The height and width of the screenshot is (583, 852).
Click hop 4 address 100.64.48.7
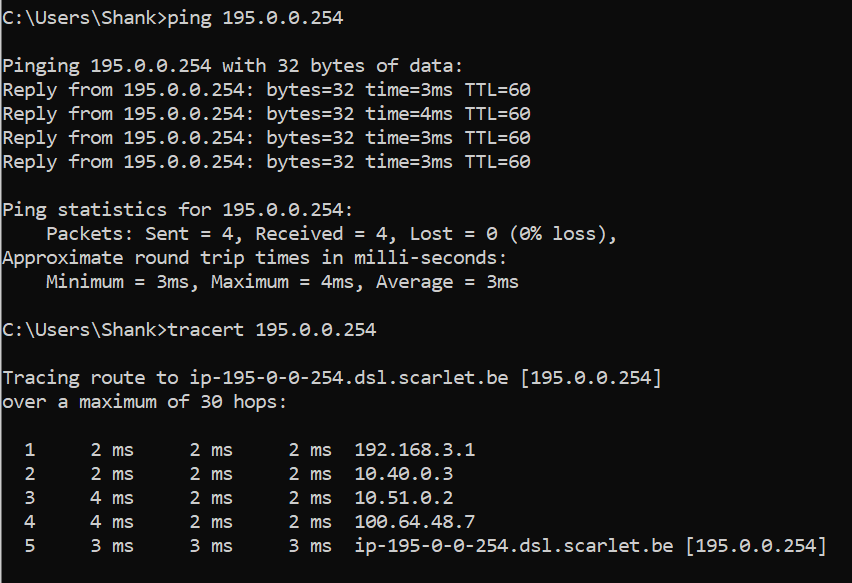415,522
